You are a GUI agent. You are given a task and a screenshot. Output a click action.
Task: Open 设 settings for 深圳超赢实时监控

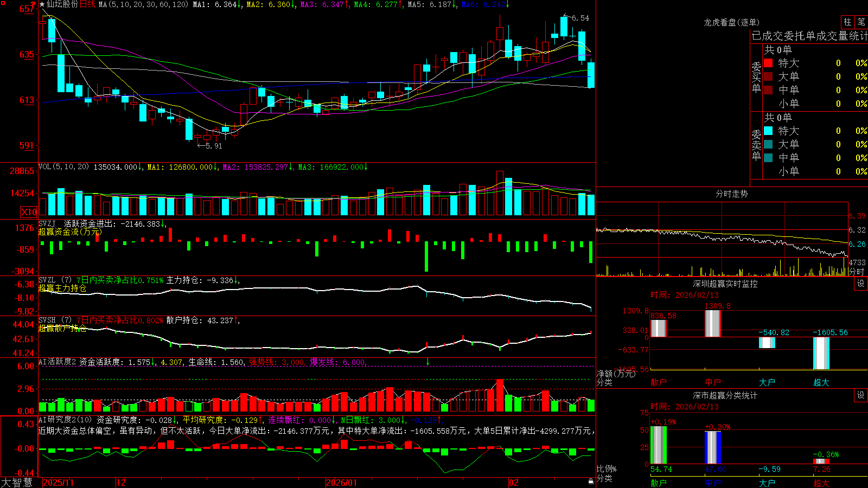[861, 284]
